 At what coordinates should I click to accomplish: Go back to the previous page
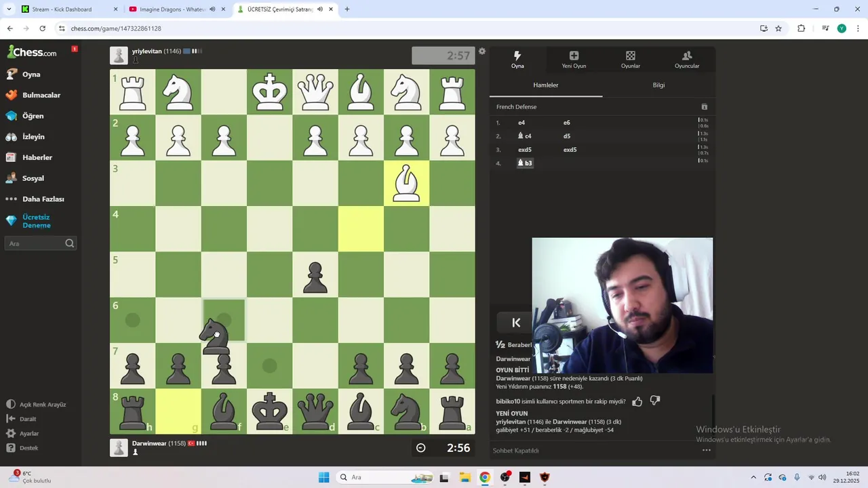10,28
